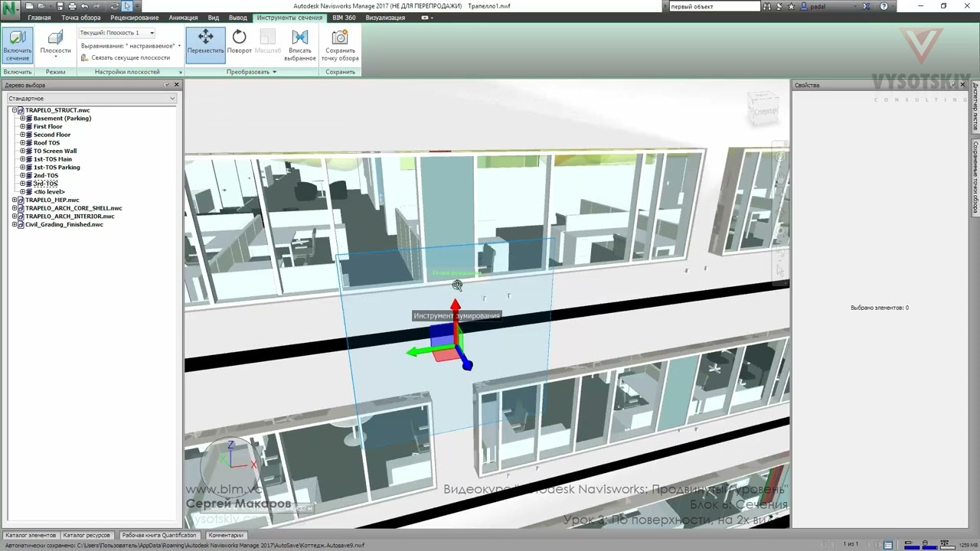980x551 pixels.
Task: Close the Свойства panel
Action: (x=963, y=85)
